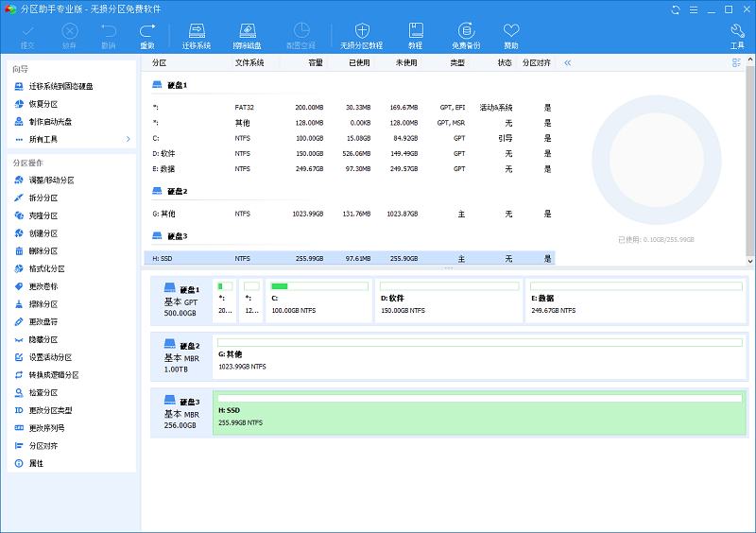Click the 配置空间 toolbar icon
Screen dimensions: 756x533
point(301,36)
